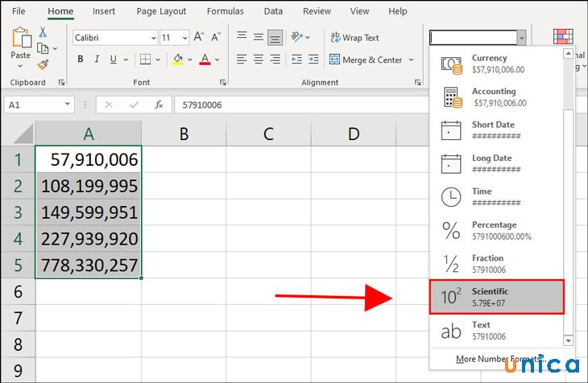
Task: Click the number format input box
Action: 474,38
